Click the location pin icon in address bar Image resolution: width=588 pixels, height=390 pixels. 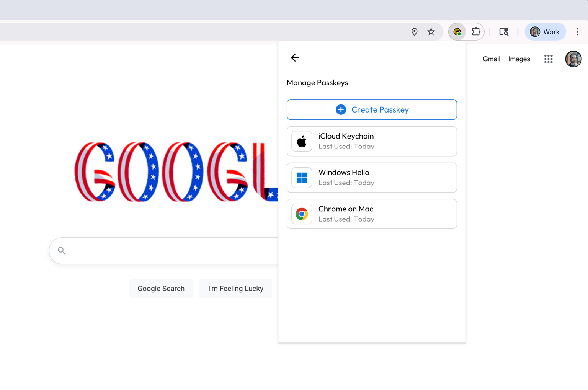(414, 32)
